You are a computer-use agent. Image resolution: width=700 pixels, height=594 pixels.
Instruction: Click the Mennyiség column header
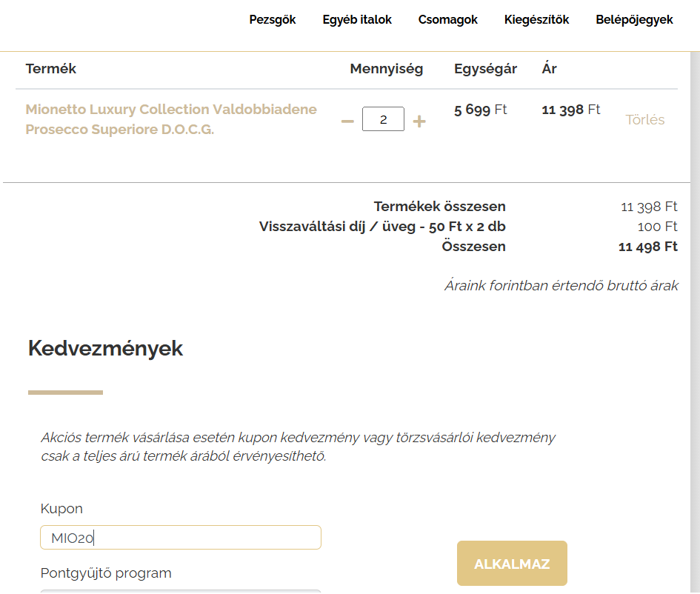pyautogui.click(x=387, y=69)
